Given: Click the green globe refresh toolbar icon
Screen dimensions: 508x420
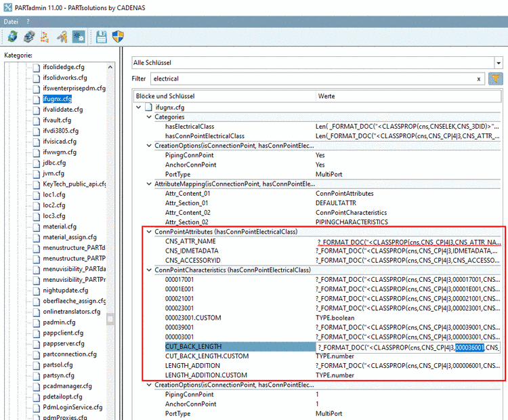Looking at the screenshot, I should coord(13,37).
